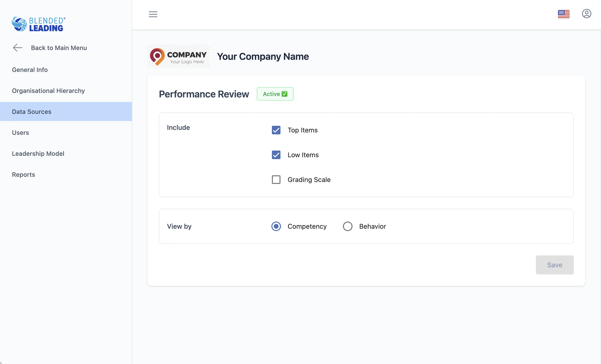Go to Organisational Hierarchy section
The width and height of the screenshot is (601, 364).
(x=48, y=91)
